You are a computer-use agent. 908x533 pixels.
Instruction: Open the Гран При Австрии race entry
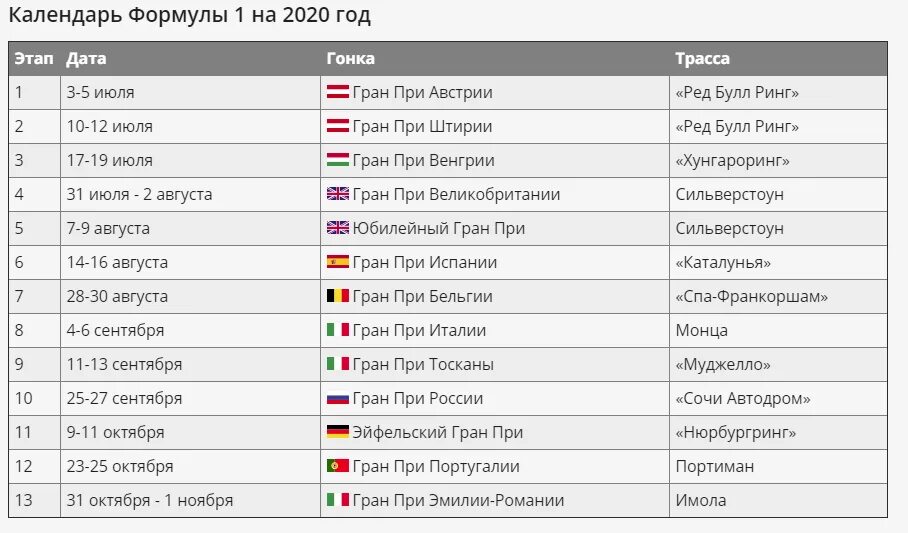(x=422, y=92)
